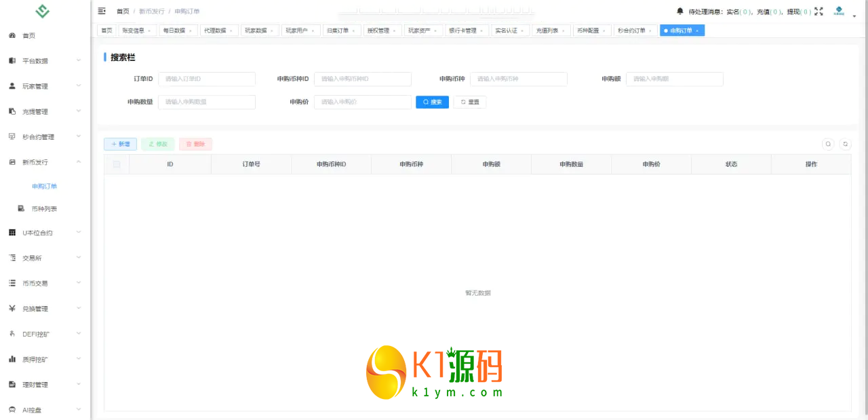868x420 pixels.
Task: Expand the 交易所 menu chevron
Action: (x=79, y=258)
